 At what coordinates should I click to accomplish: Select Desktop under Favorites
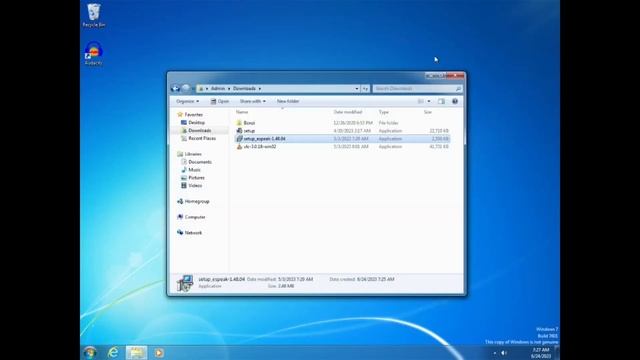coord(196,122)
